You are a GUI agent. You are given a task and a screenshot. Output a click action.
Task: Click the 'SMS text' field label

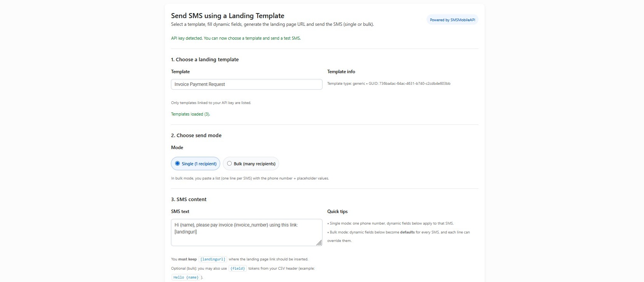point(180,211)
